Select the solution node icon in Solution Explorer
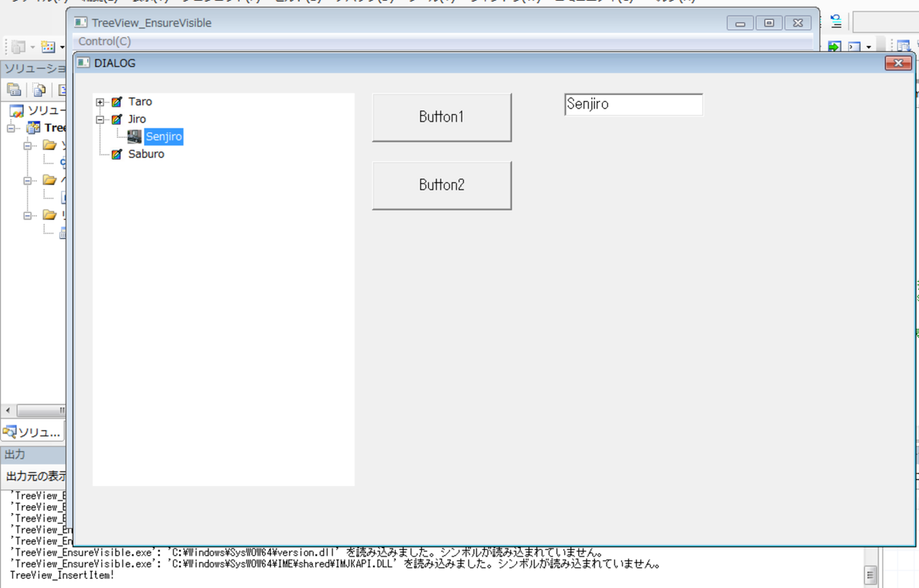The image size is (919, 588). click(x=16, y=111)
